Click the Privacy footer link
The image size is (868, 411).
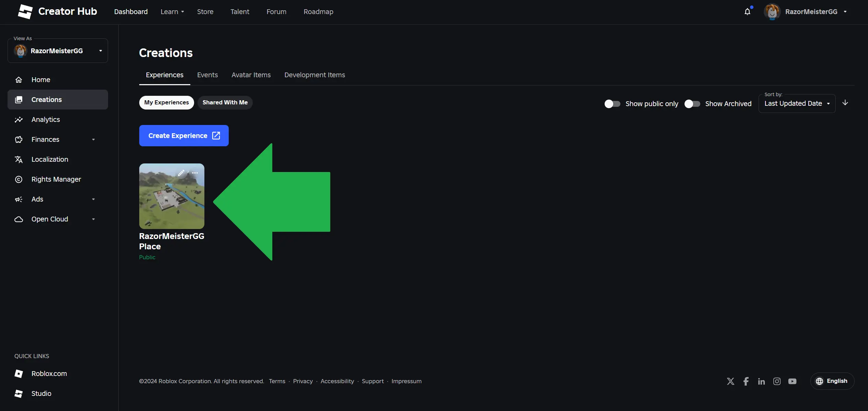click(x=303, y=381)
